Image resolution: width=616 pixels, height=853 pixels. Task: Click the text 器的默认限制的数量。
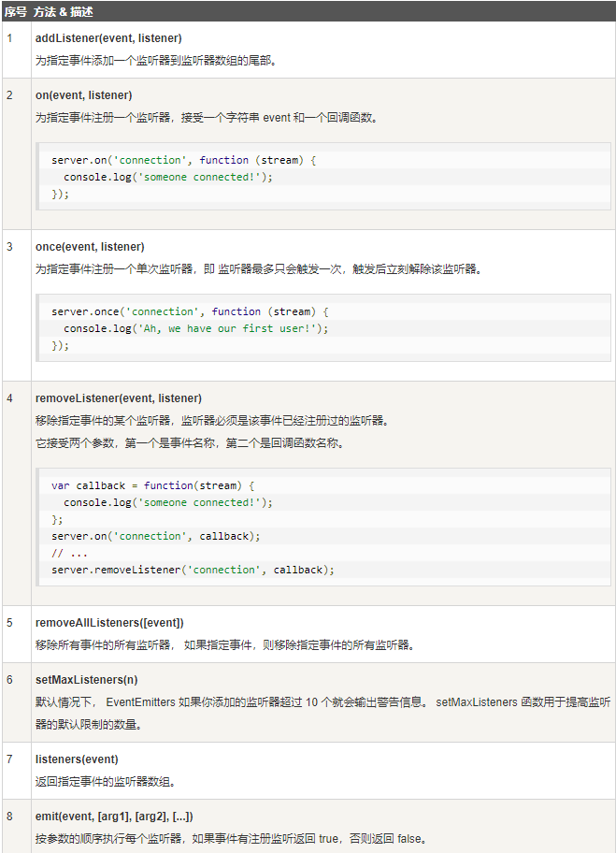click(x=89, y=725)
